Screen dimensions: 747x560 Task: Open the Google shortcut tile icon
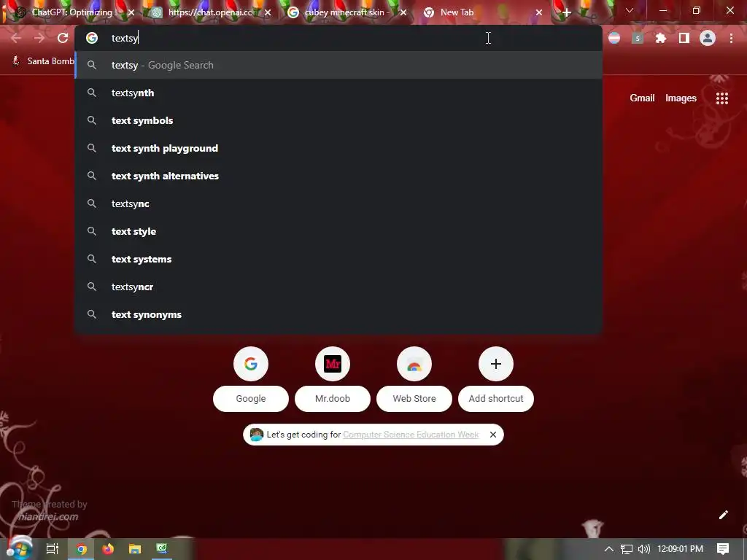(251, 364)
